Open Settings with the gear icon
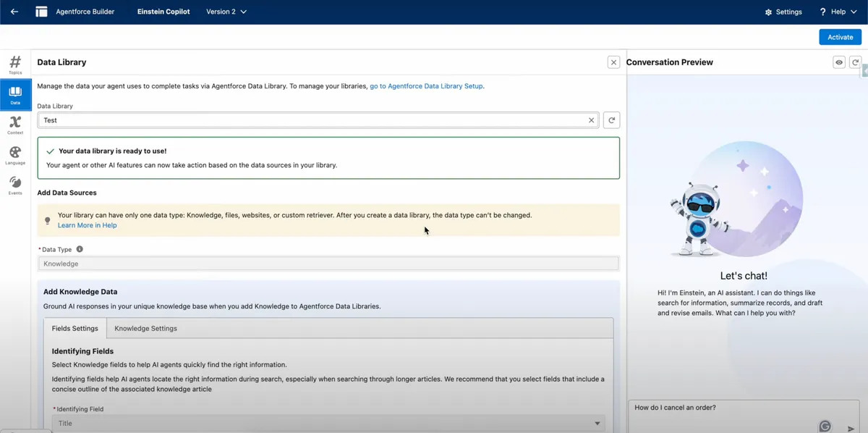 (783, 12)
